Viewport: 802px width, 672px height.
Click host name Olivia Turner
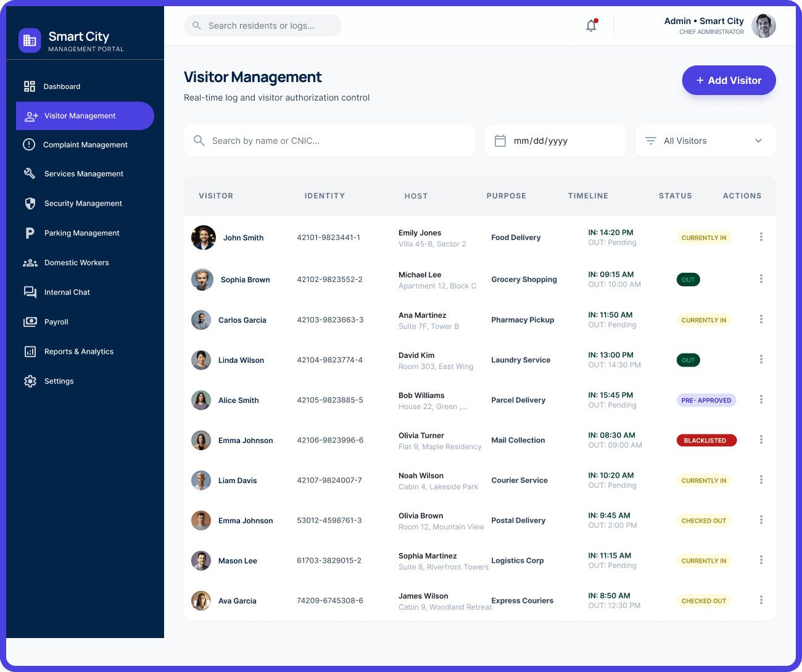(421, 436)
